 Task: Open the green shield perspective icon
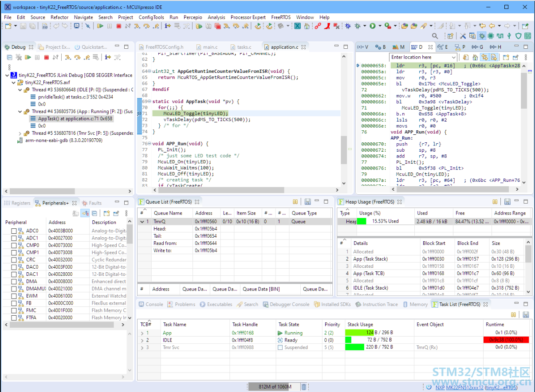click(x=518, y=36)
